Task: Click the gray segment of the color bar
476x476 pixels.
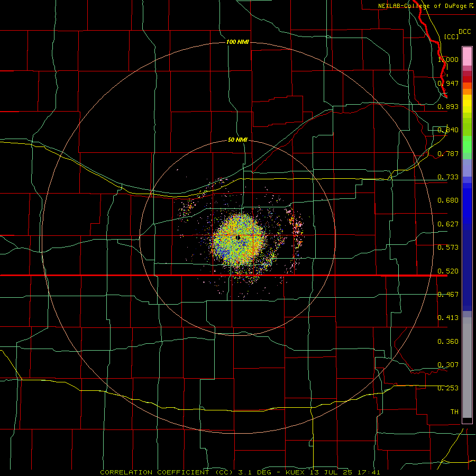Action: tap(467, 368)
